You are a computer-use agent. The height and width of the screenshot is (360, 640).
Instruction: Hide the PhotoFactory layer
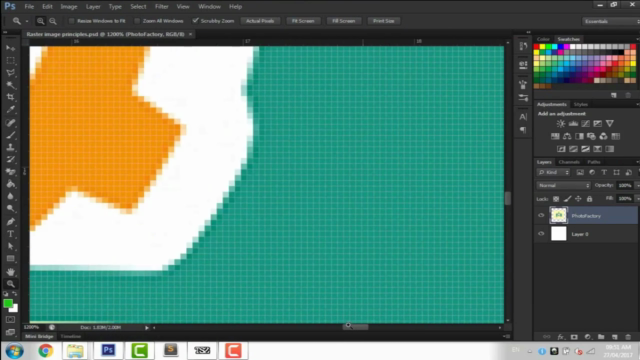(541, 216)
